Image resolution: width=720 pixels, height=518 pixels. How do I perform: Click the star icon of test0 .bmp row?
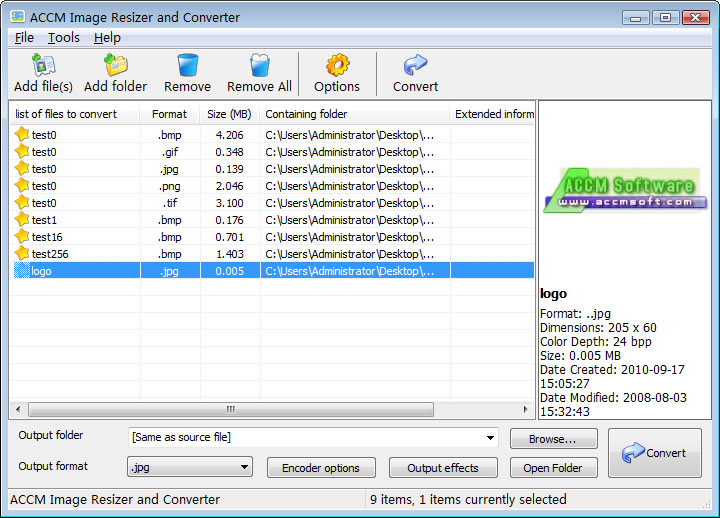tap(22, 135)
